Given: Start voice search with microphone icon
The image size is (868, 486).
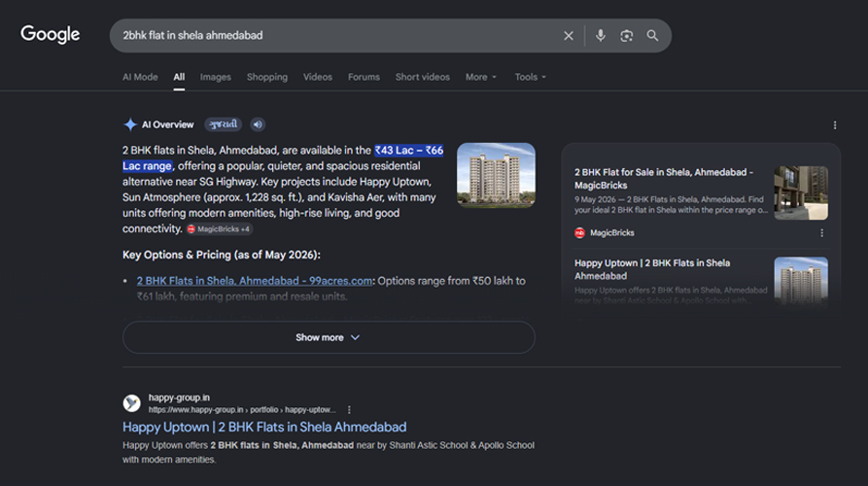Looking at the screenshot, I should (x=600, y=36).
